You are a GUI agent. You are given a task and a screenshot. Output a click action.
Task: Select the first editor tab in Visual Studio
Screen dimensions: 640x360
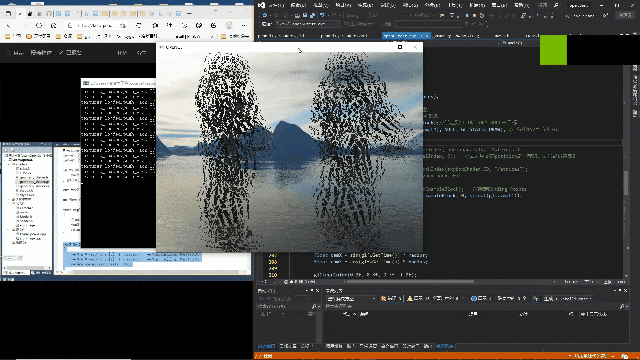tap(282, 36)
